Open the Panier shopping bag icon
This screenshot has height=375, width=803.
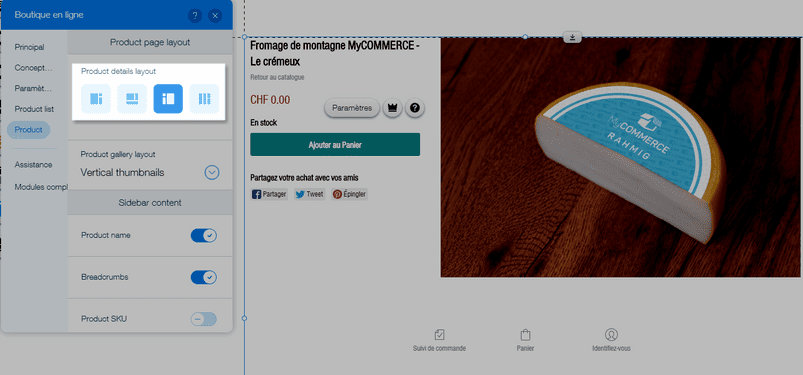[x=525, y=335]
